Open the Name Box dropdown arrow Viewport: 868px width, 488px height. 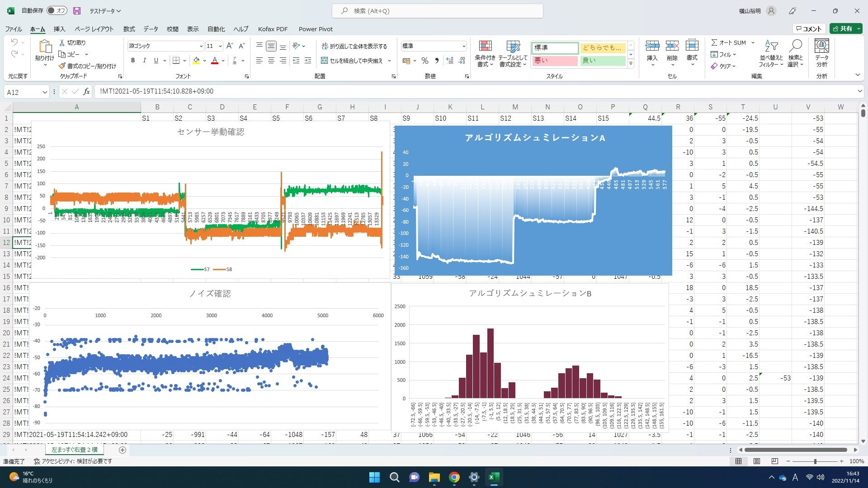coord(44,92)
